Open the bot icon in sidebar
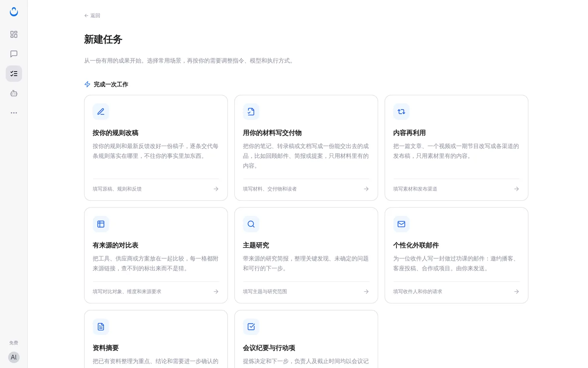588x368 pixels. point(14,93)
